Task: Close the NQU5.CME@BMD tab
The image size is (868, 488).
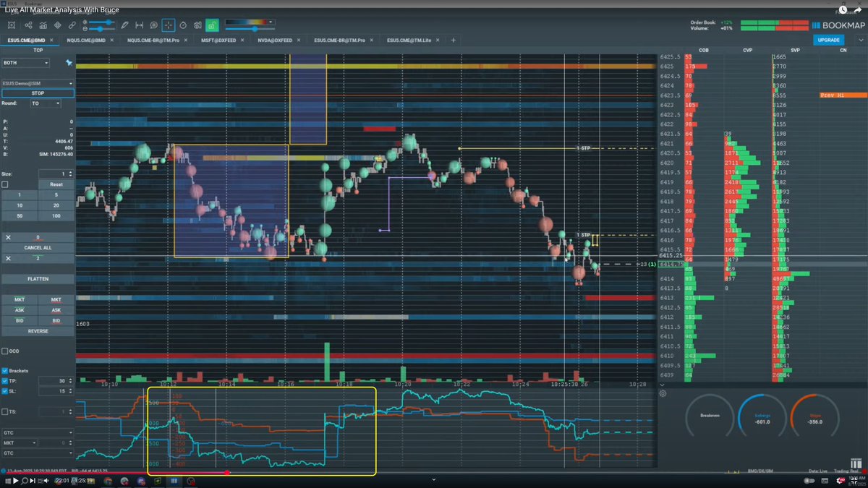Action: pyautogui.click(x=111, y=40)
